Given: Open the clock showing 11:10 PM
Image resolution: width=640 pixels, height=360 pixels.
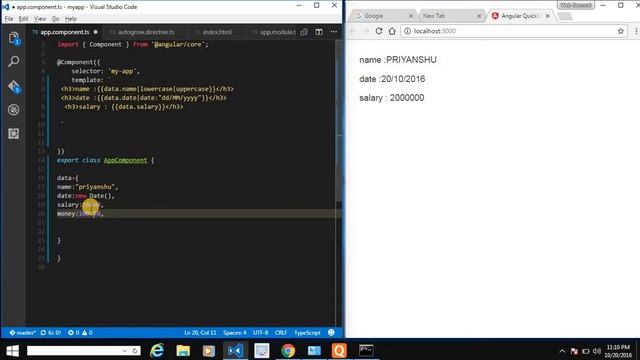Looking at the screenshot, I should pyautogui.click(x=618, y=351).
